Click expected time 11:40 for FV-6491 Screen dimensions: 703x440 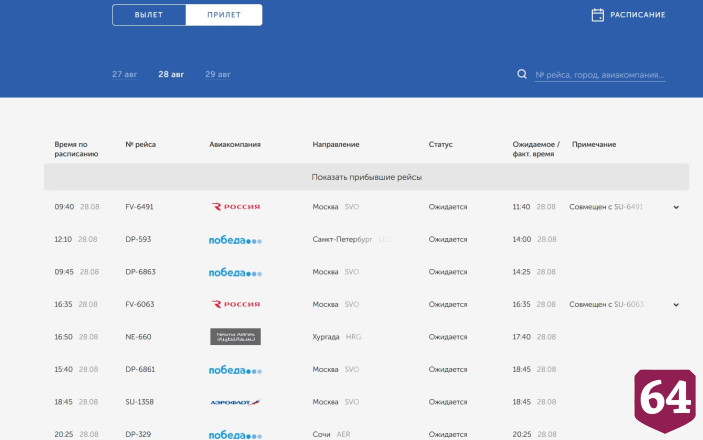[x=521, y=207]
